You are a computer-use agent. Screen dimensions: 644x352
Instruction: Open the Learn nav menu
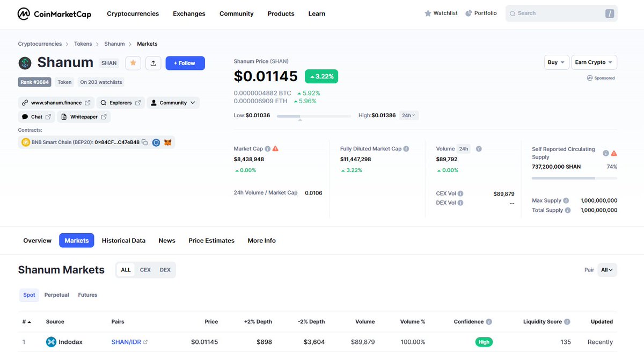coord(317,14)
